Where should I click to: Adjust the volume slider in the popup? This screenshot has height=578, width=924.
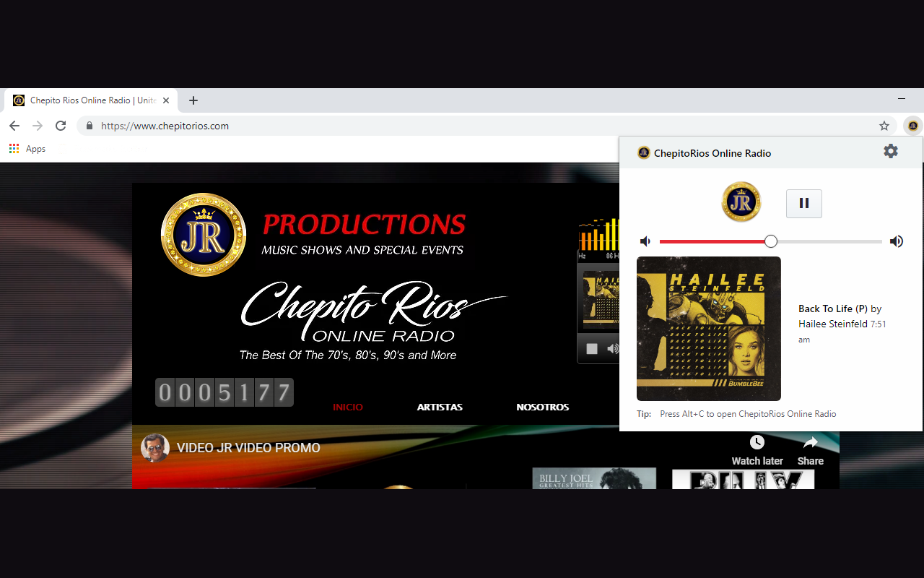pyautogui.click(x=770, y=241)
